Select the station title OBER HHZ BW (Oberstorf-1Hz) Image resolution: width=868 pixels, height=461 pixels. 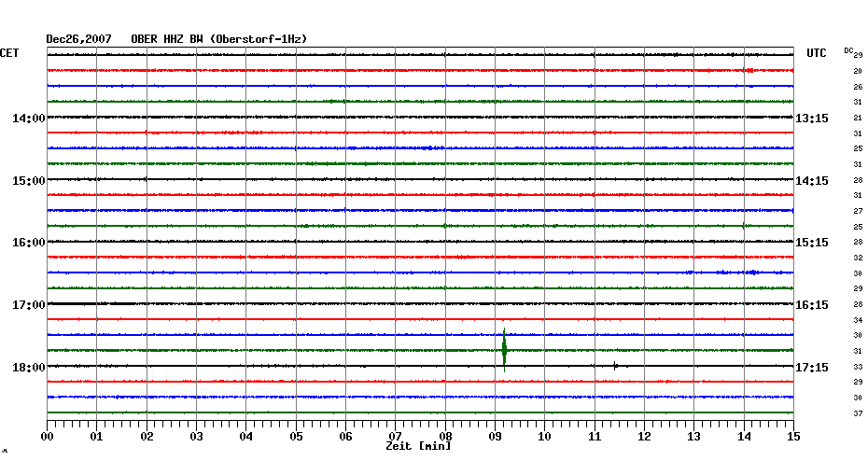(x=218, y=39)
